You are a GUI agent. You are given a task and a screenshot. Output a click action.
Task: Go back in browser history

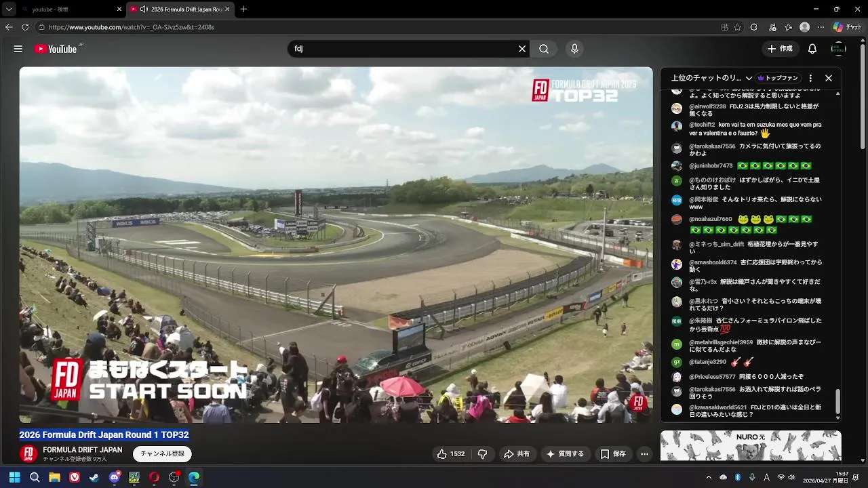(9, 27)
